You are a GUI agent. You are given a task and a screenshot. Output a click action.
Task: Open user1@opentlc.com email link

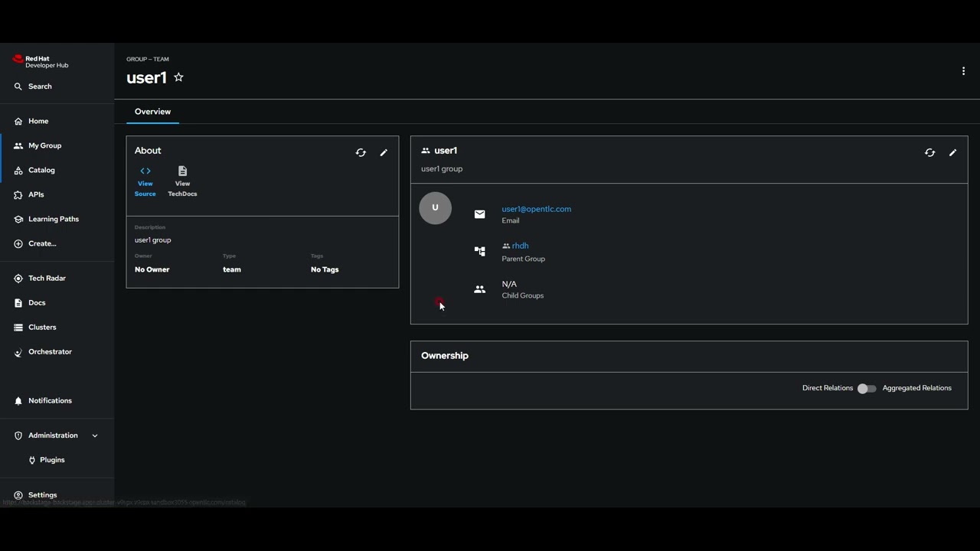(536, 209)
